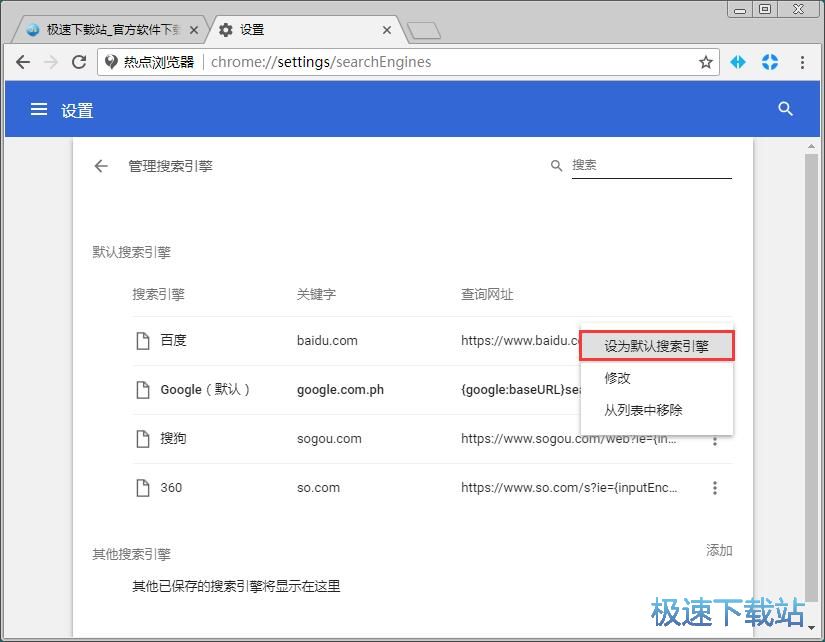The image size is (825, 642).
Task: Close the 设置 tab
Action: [x=387, y=31]
